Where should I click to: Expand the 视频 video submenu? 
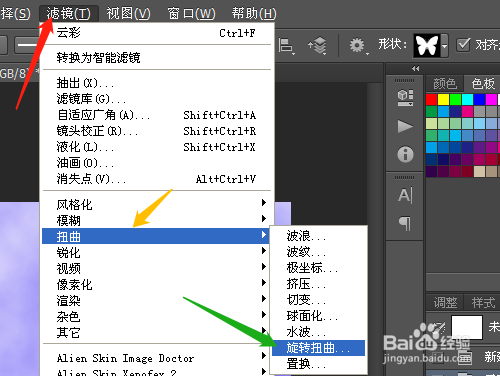click(x=157, y=268)
